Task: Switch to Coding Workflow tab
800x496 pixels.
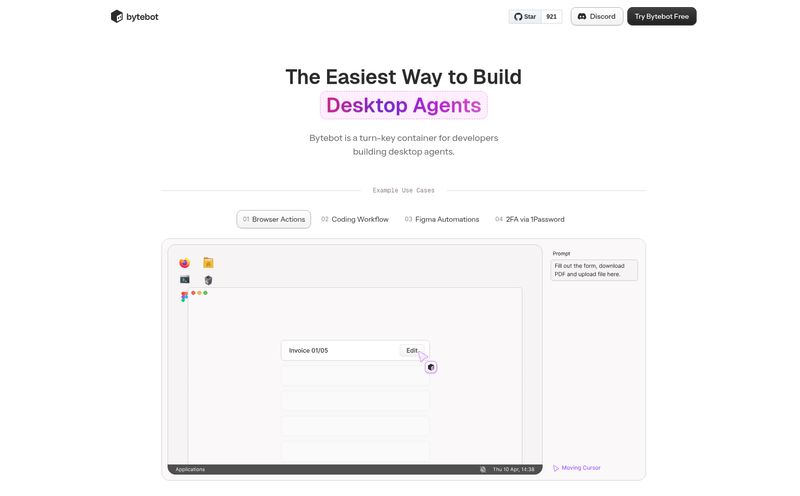Action: pos(355,219)
